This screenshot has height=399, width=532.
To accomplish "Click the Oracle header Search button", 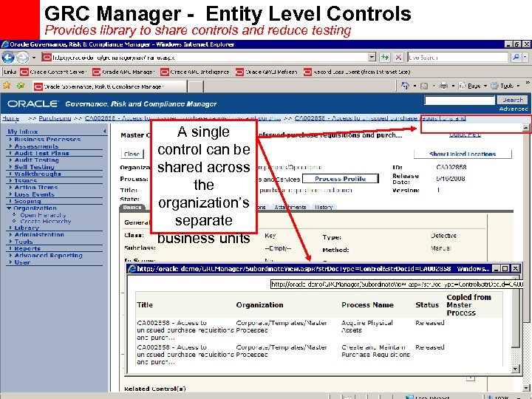I will [512, 100].
